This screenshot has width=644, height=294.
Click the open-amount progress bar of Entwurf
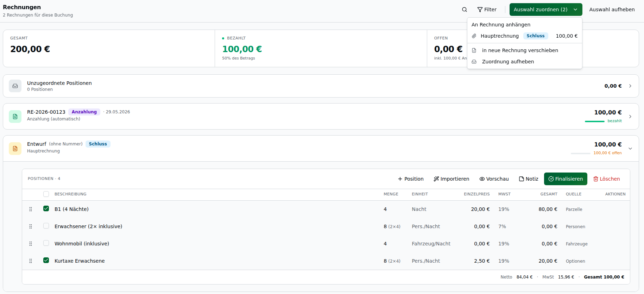(581, 154)
